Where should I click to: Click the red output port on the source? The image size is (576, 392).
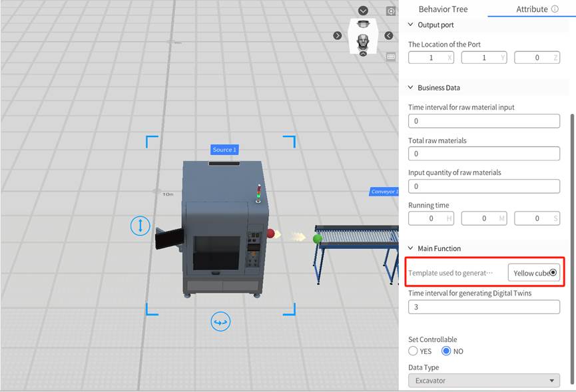point(270,234)
